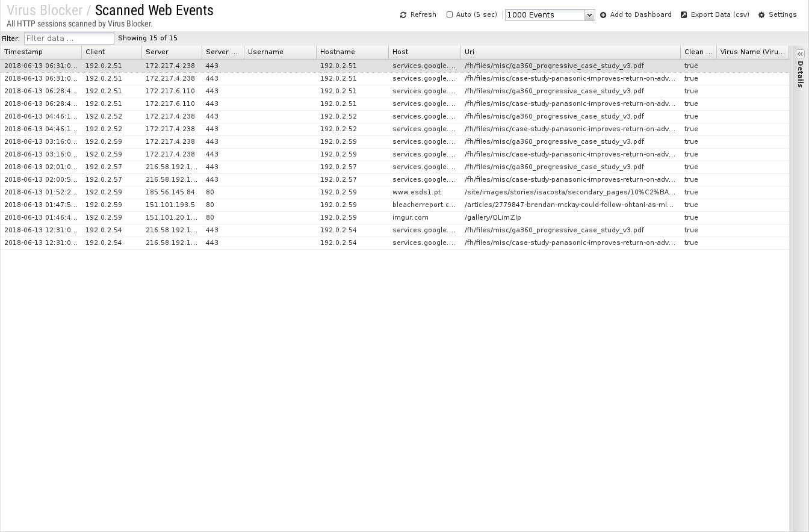Viewport: 809px width, 532px height.
Task: Expand the Details side panel
Action: click(800, 54)
